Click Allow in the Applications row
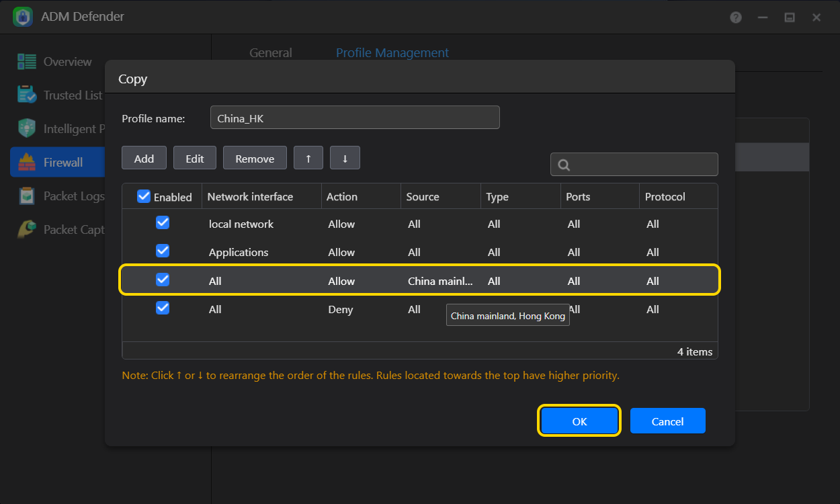This screenshot has height=504, width=840. click(341, 252)
